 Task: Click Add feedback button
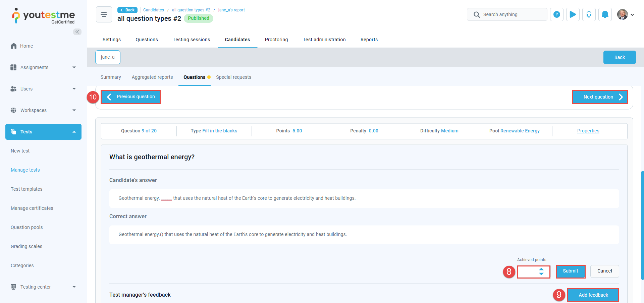(593, 295)
